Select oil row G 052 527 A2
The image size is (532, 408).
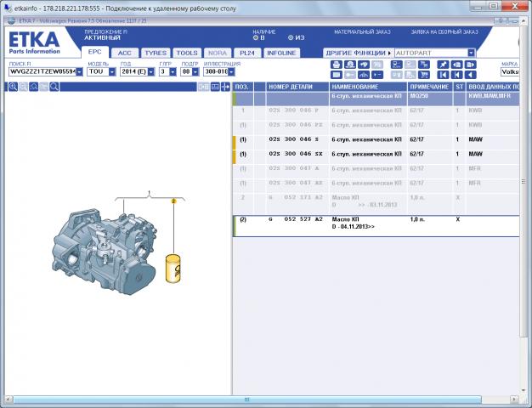[376, 226]
